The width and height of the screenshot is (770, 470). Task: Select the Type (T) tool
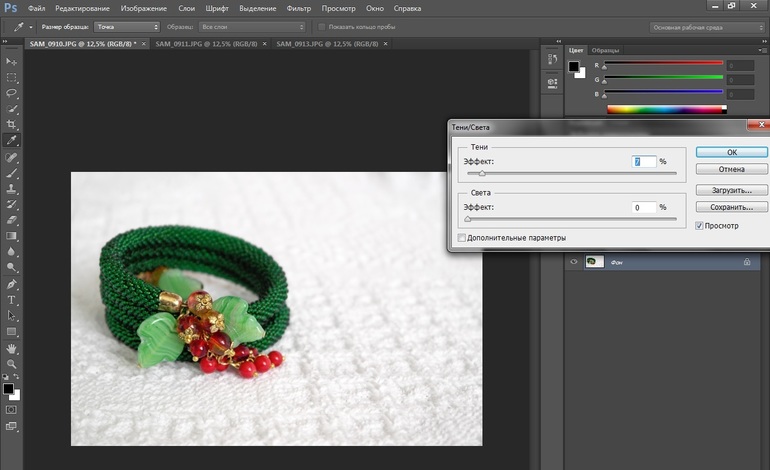[x=12, y=299]
